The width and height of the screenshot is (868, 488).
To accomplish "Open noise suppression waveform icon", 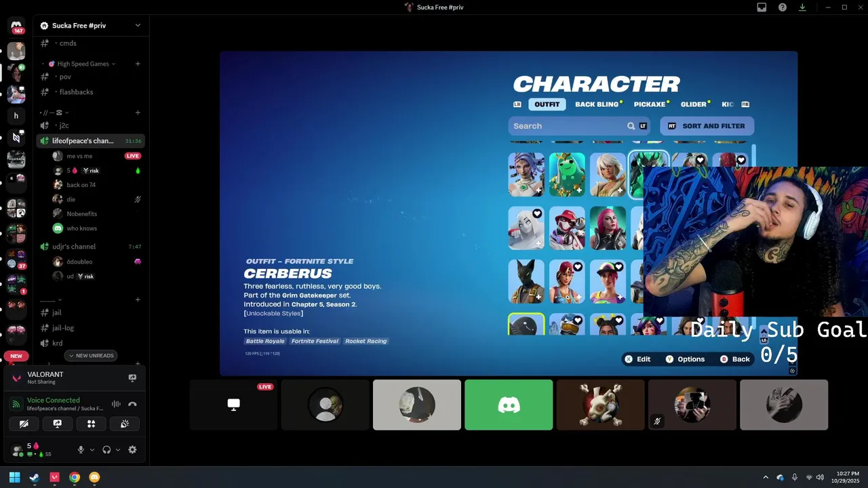I will 116,404.
